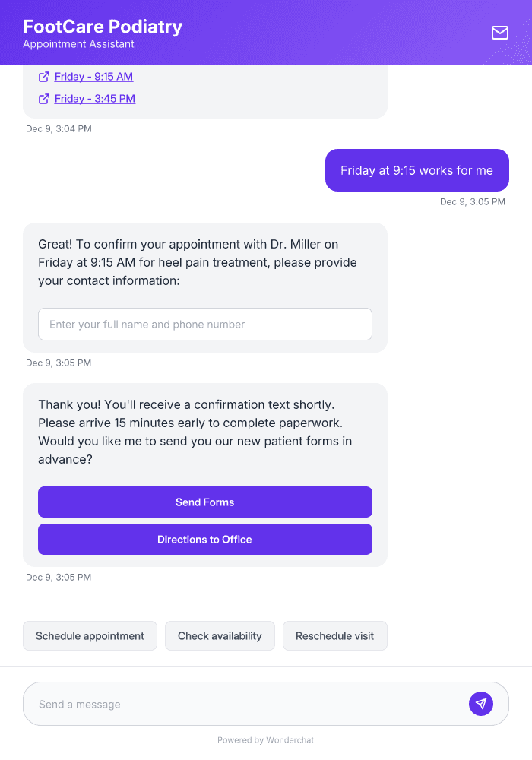This screenshot has height=760, width=532.
Task: Click the Dec 9, 3:05 PM timestamp
Action: pyautogui.click(x=472, y=201)
